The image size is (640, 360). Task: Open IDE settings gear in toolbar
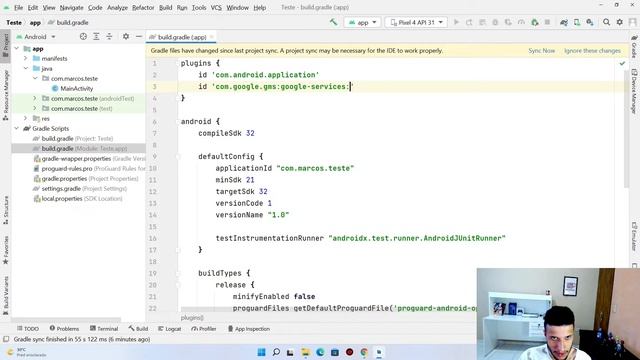620,22
